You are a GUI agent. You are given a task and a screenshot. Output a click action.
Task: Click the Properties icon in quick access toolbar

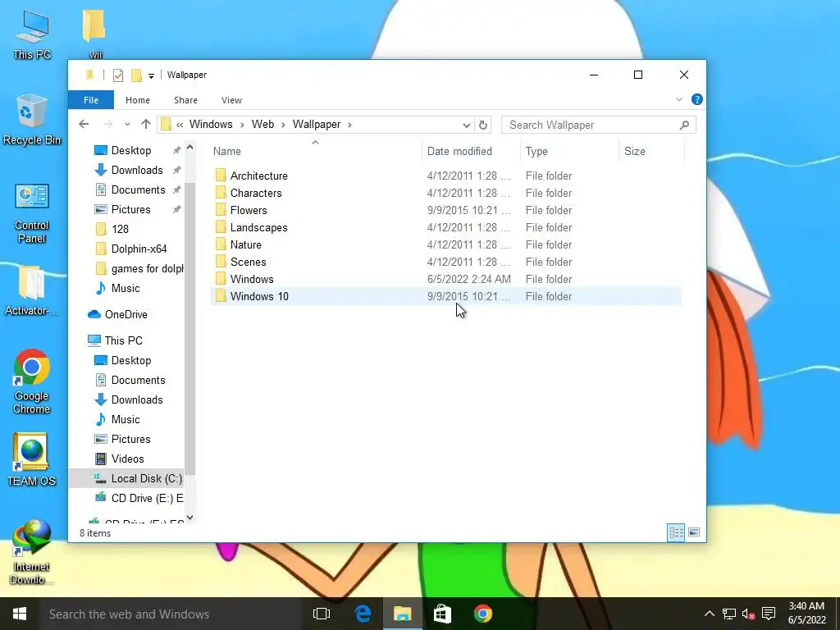click(118, 75)
